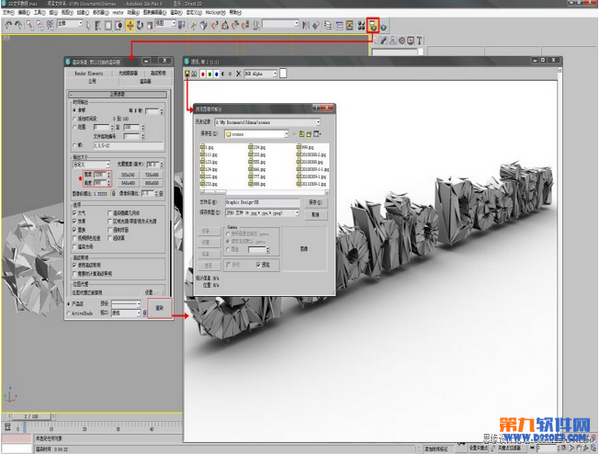This screenshot has width=600, height=455.
Task: Toggle Use Advanced Lighting checkbox
Action: [x=75, y=265]
